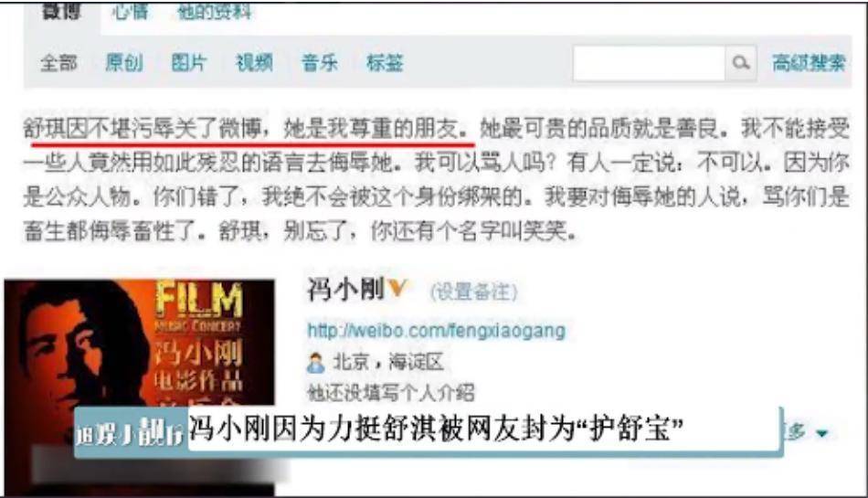Click the location person icon beside 北京
The width and height of the screenshot is (868, 498).
click(315, 363)
